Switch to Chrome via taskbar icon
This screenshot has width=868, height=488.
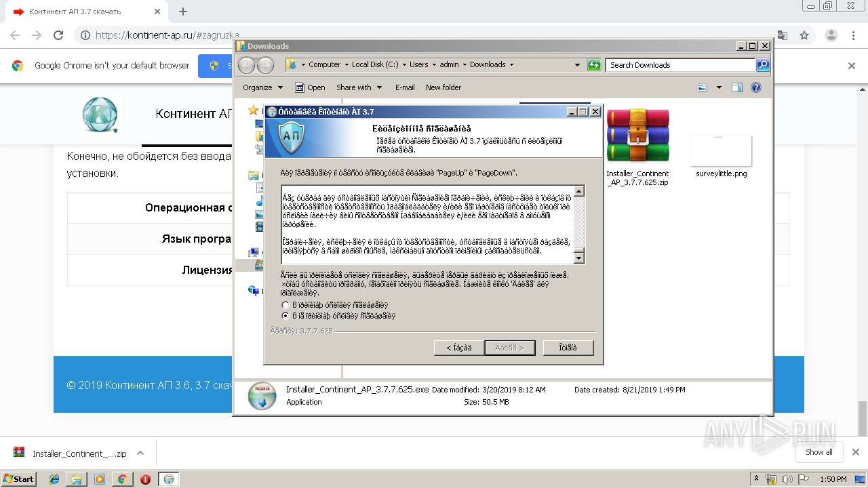pos(122,479)
